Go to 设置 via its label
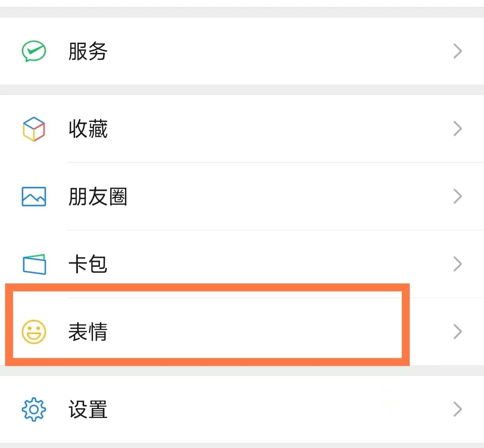This screenshot has width=484, height=448. pos(88,409)
